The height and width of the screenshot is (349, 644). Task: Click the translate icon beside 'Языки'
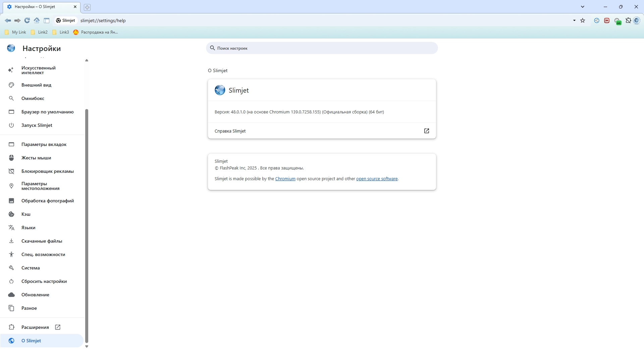(11, 228)
